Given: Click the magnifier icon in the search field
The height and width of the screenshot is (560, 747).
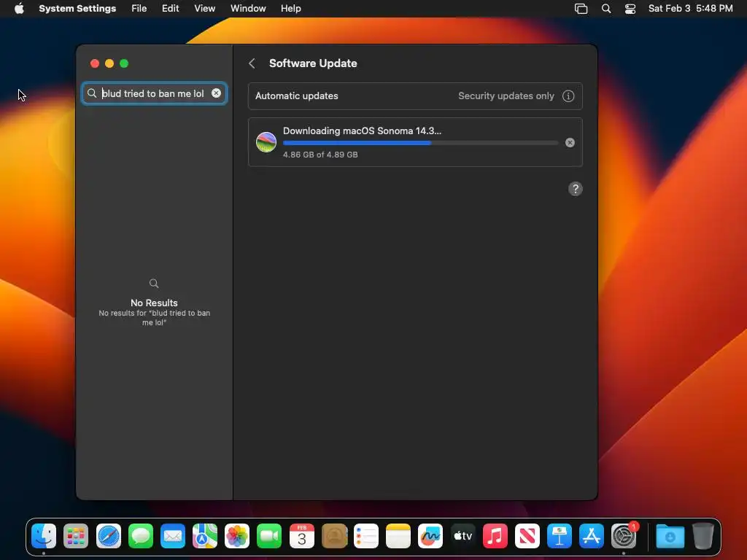Looking at the screenshot, I should click(x=92, y=93).
